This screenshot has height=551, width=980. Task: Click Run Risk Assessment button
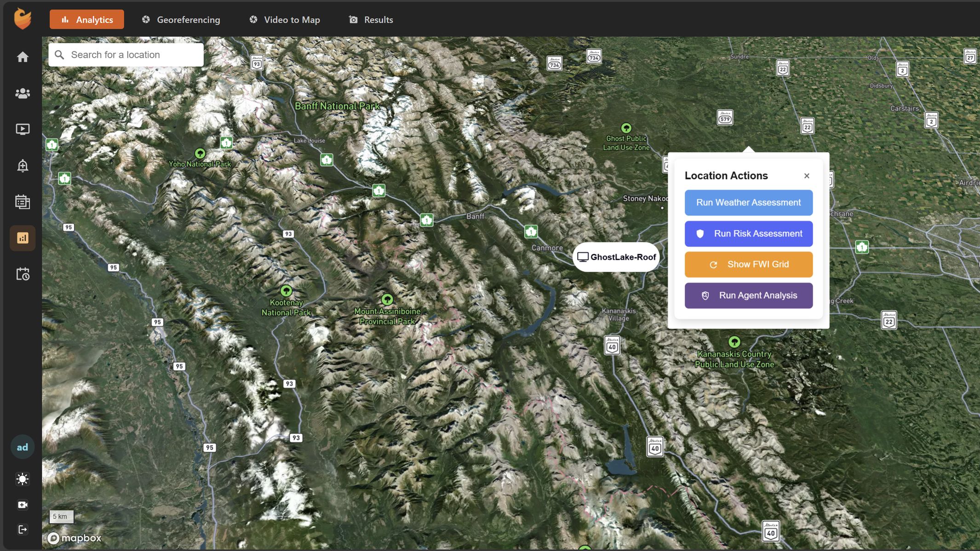748,233
